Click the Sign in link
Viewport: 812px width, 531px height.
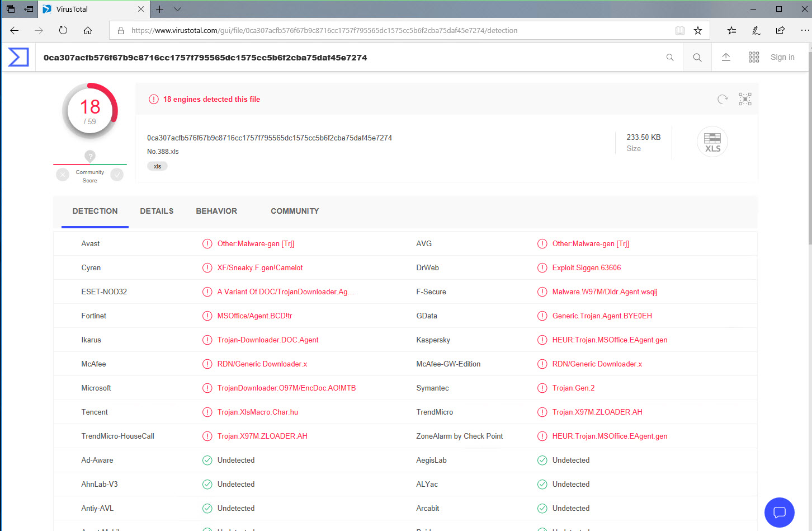[x=782, y=57]
